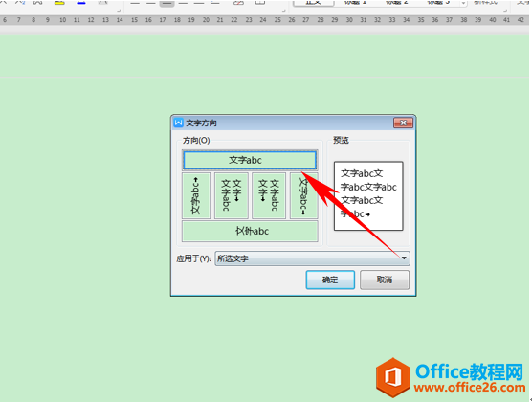Confirm with the 确定 button
532x404 pixels.
pyautogui.click(x=330, y=280)
